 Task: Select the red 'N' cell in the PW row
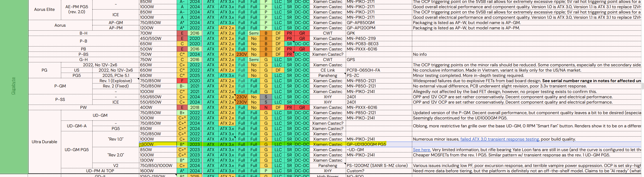(266, 108)
